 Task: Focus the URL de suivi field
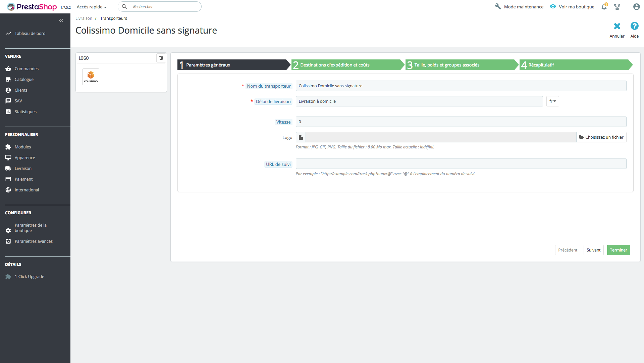[x=461, y=164]
